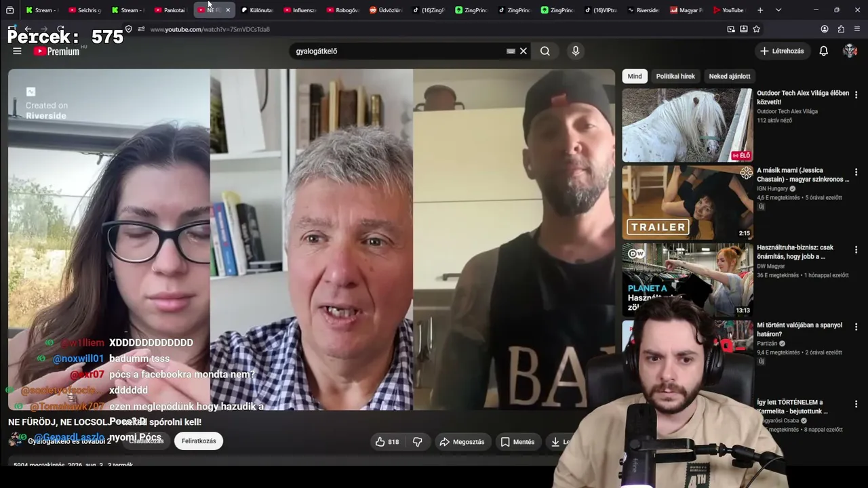Open options for Outdoor Tech Alex video
The height and width of the screenshot is (488, 868).
pyautogui.click(x=856, y=95)
